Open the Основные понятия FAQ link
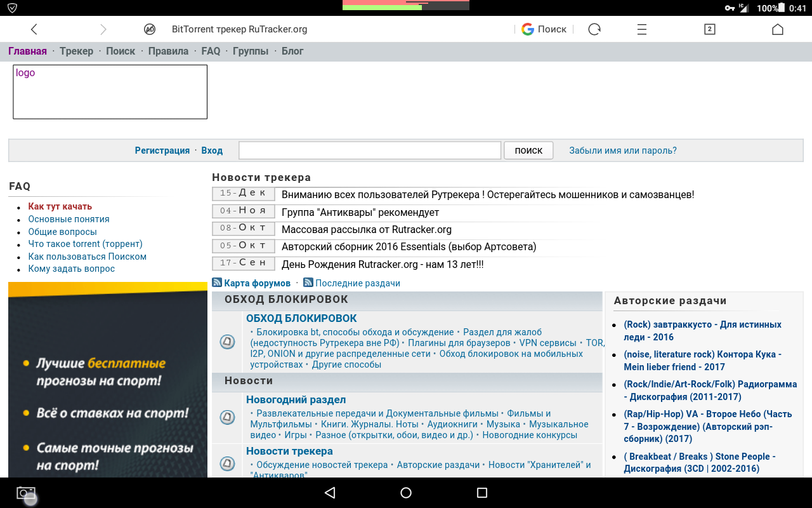812x508 pixels. (69, 219)
